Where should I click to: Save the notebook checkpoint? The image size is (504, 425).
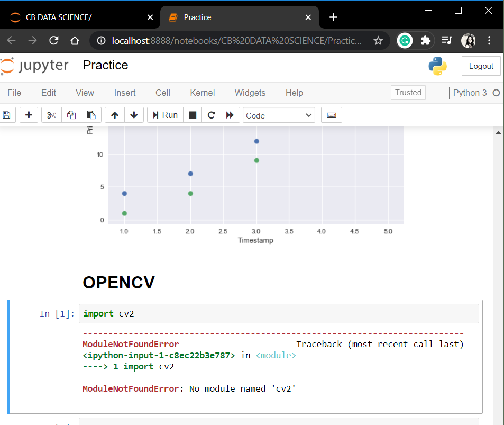click(6, 115)
